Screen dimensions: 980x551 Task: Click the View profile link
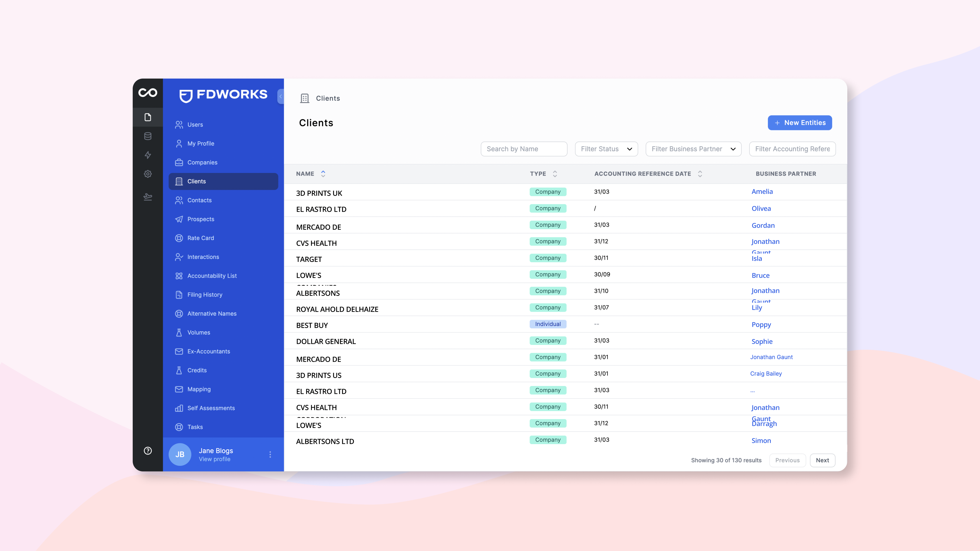click(x=215, y=459)
